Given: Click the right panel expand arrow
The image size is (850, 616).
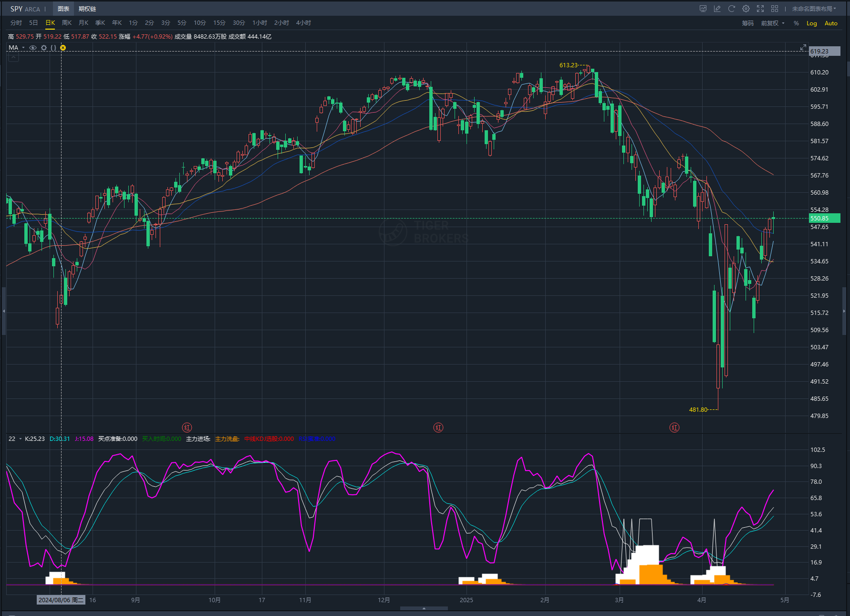Looking at the screenshot, I should (844, 311).
